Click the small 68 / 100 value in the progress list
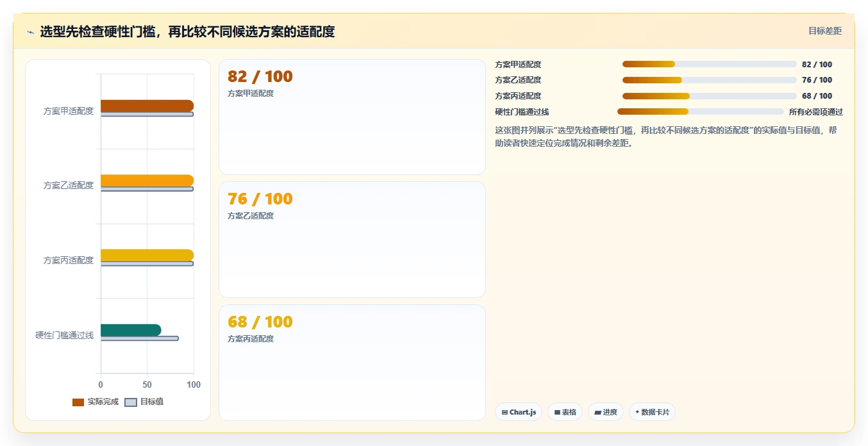The height and width of the screenshot is (446, 868). pos(817,96)
